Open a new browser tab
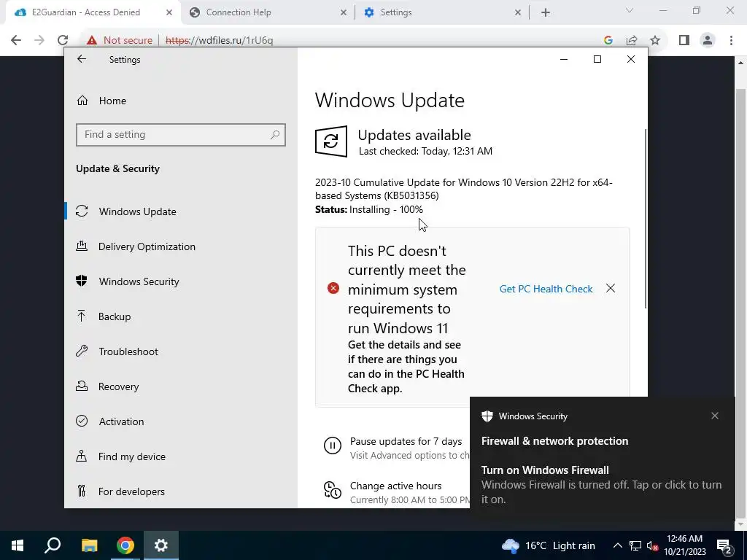 (x=546, y=13)
